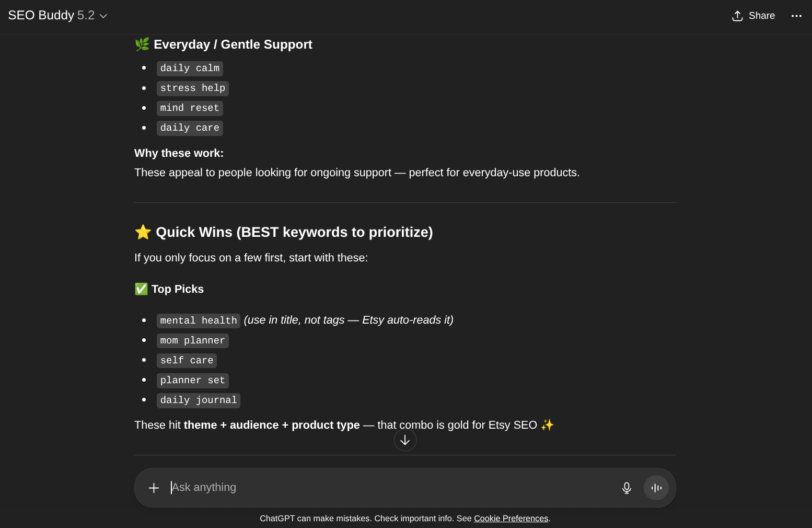
Task: Click the "mom planner" keyword chip
Action: pyautogui.click(x=192, y=340)
